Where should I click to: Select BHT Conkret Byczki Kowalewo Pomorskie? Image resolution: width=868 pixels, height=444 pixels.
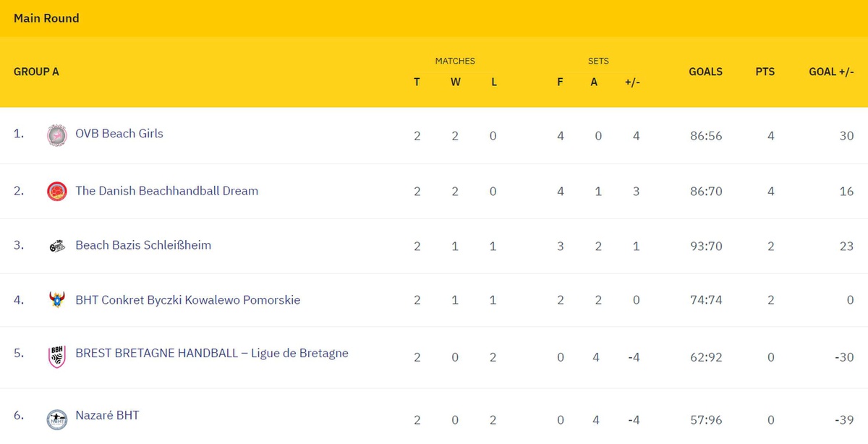tap(187, 300)
